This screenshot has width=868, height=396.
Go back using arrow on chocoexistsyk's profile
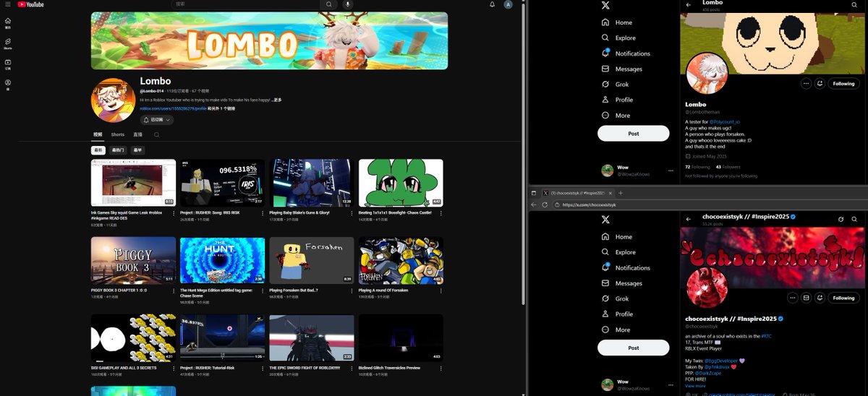tap(689, 219)
